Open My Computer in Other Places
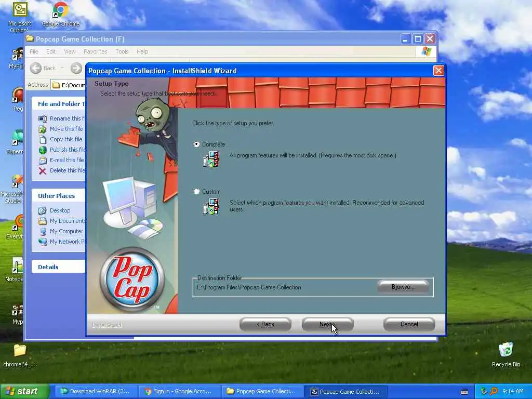The image size is (532, 399). tap(66, 231)
